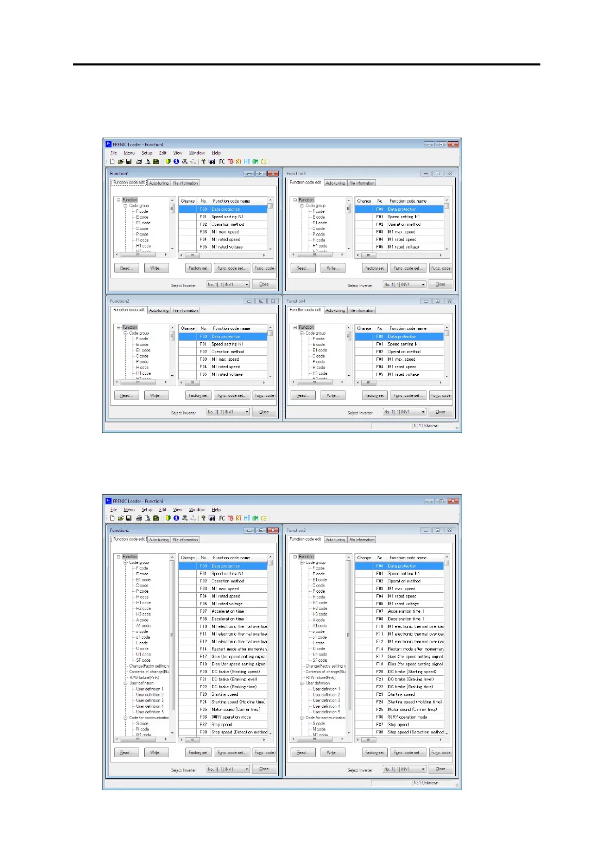
Task: Collapse Code group node in Function3 tree
Action: point(302,206)
